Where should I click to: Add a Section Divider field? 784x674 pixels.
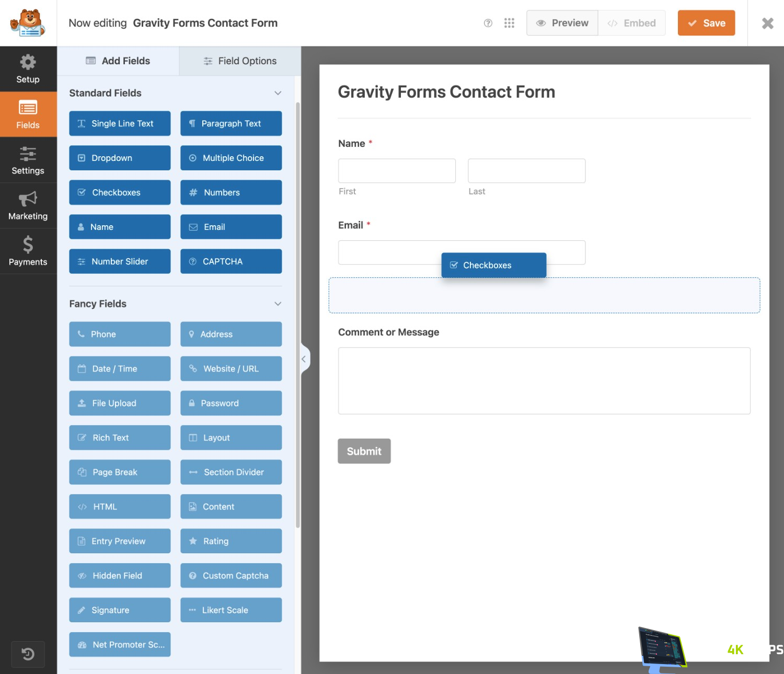point(231,472)
